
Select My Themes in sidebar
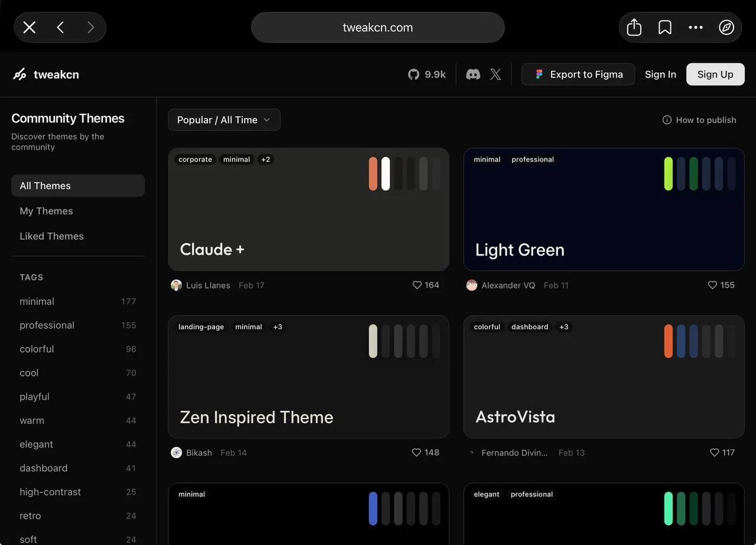78,211
